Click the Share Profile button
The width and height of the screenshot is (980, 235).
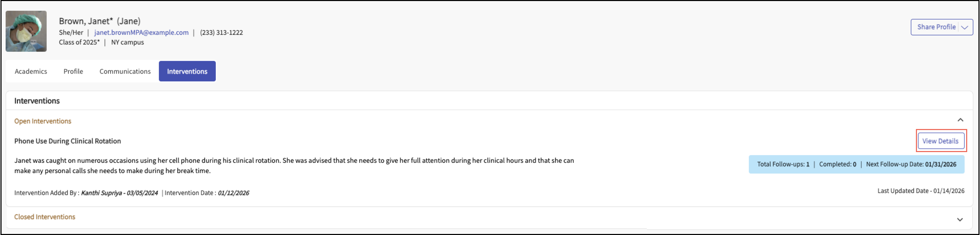(x=936, y=27)
